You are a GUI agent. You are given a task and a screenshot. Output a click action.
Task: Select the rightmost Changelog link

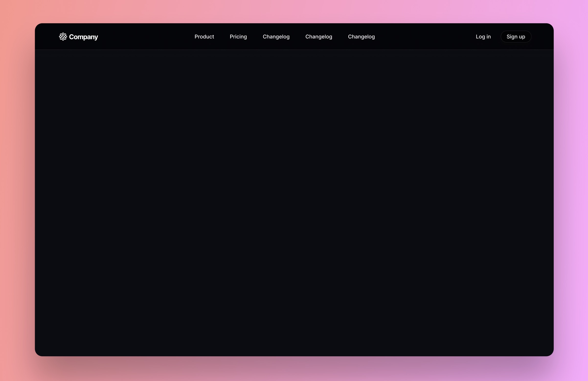(x=361, y=37)
